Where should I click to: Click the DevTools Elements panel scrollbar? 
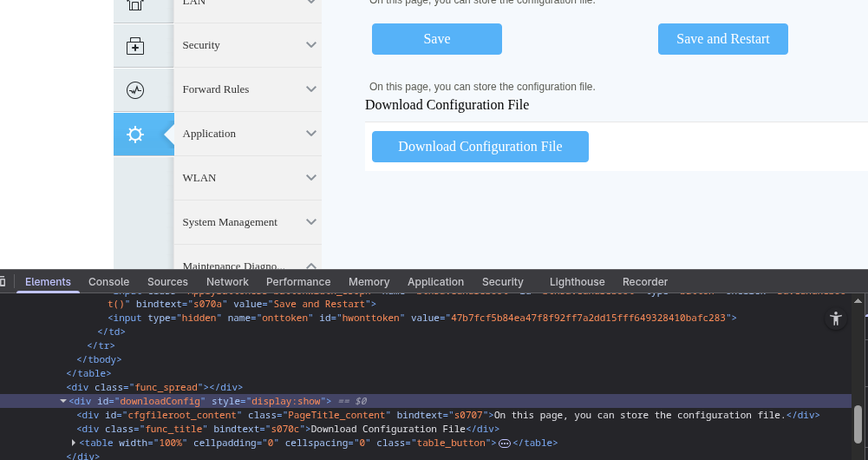click(x=858, y=424)
